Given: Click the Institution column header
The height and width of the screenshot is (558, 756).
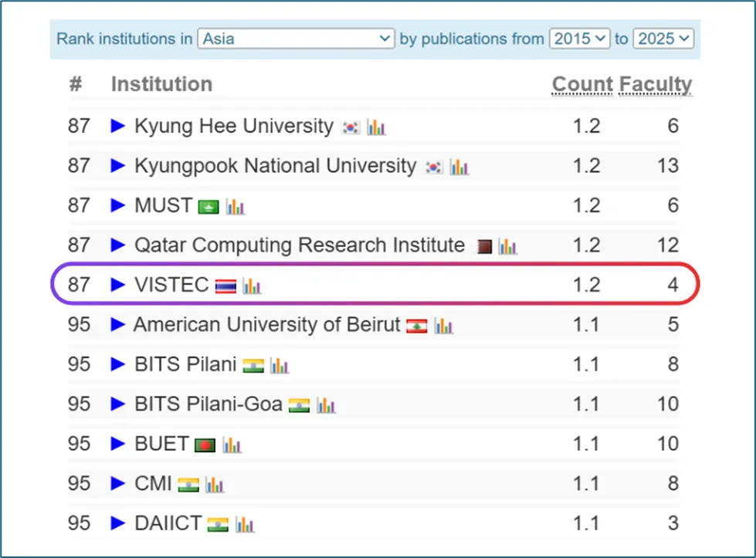Looking at the screenshot, I should point(162,84).
